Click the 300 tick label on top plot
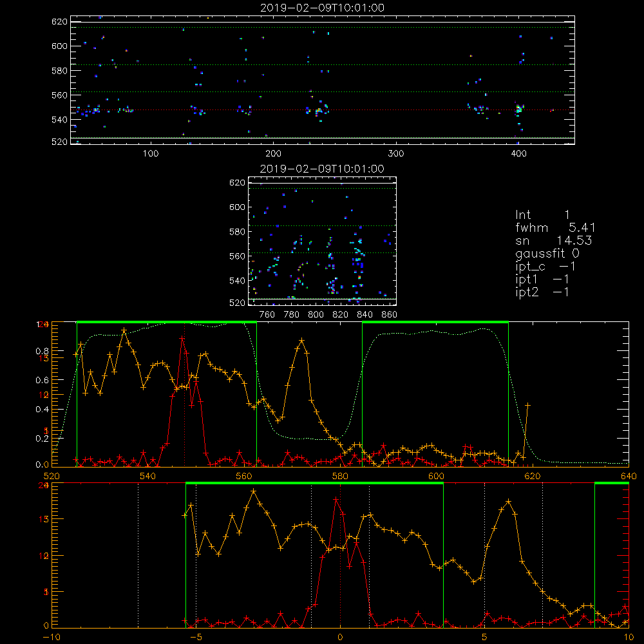Screen dimensions: 644x644 point(396,154)
